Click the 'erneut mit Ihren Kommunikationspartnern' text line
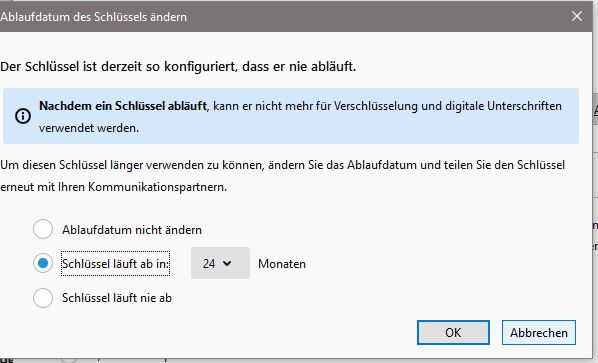Screen dimensions: 598x363 click(x=113, y=187)
